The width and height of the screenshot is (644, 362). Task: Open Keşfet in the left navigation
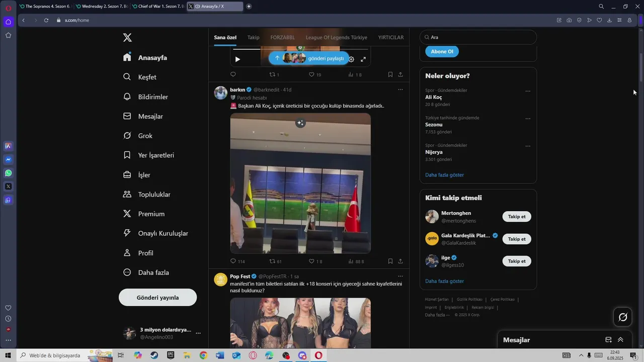coord(140,77)
